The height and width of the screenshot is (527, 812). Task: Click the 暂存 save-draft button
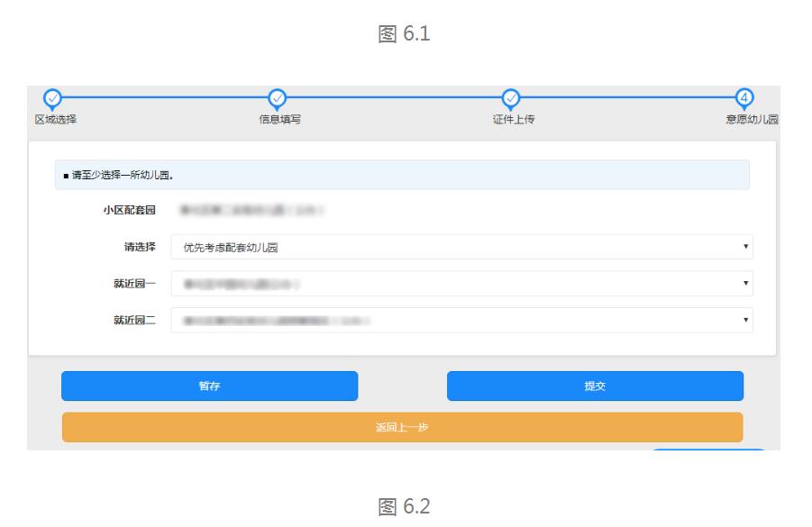tap(208, 386)
